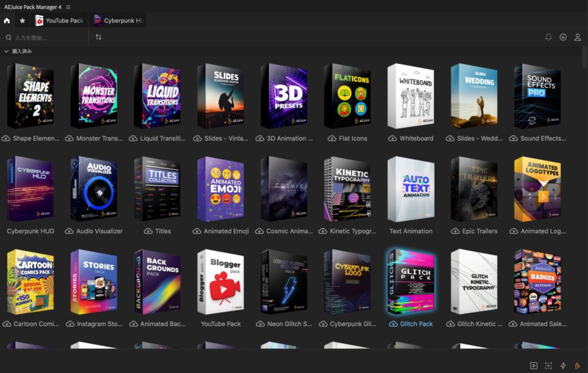Download the Animated Logotypes pack via cloud icon
Screen dimensions: 588x373
click(513, 231)
